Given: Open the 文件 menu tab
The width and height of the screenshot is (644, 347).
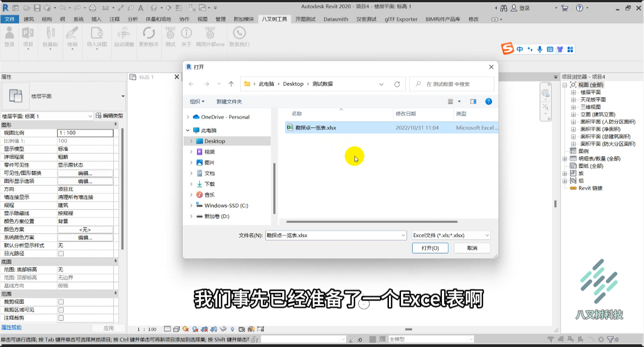Looking at the screenshot, I should (x=10, y=19).
